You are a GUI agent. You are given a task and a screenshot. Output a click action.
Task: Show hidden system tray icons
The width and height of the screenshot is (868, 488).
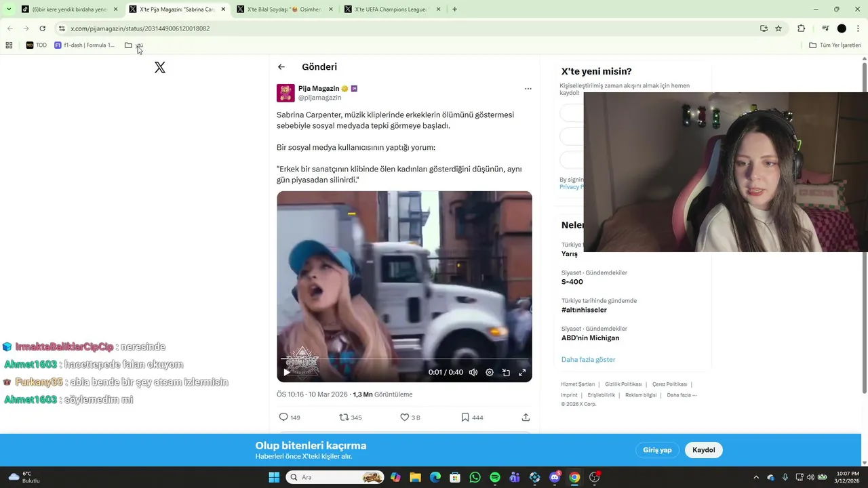756,477
